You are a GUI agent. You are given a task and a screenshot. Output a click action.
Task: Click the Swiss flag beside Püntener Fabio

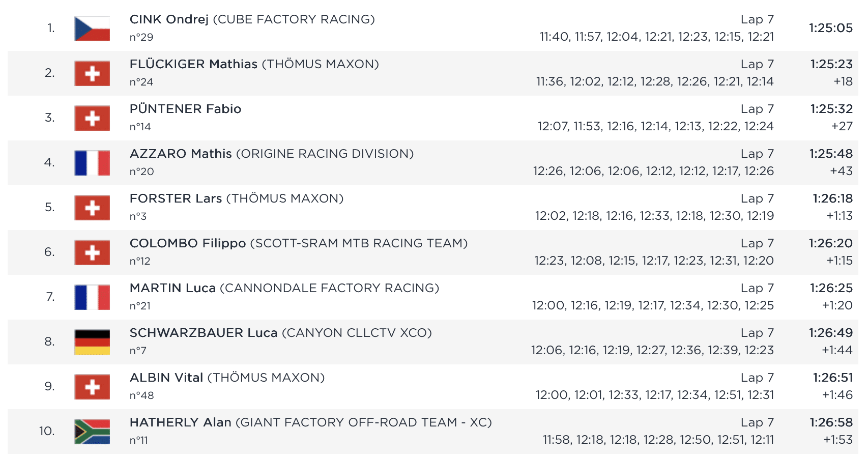(92, 118)
